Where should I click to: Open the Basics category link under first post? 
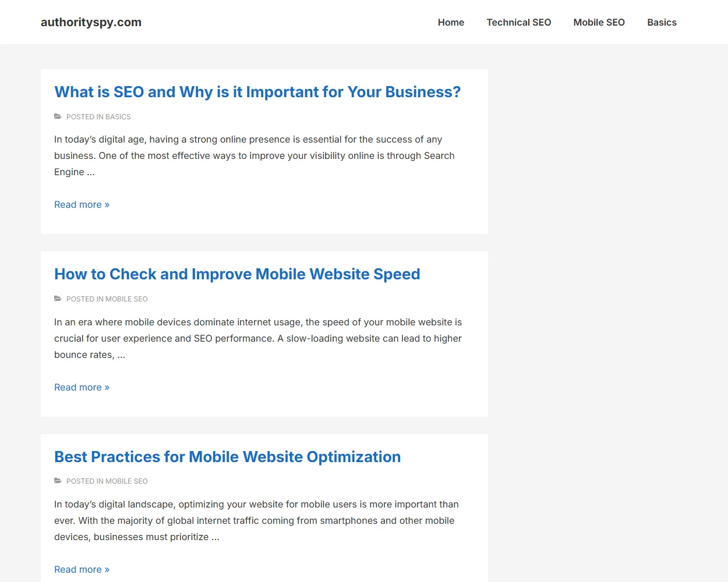click(118, 117)
